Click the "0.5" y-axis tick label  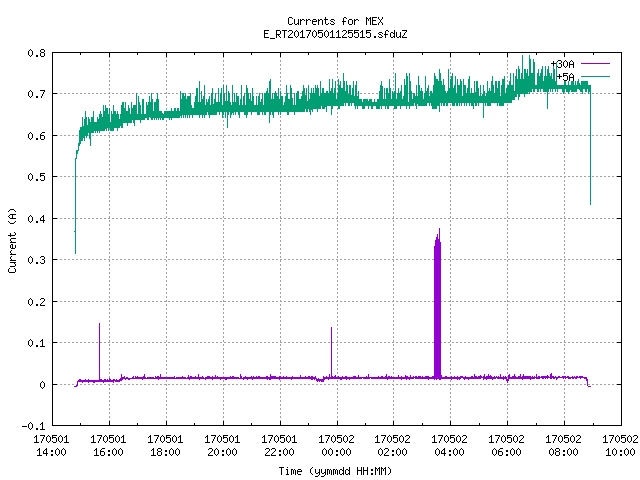(36, 177)
